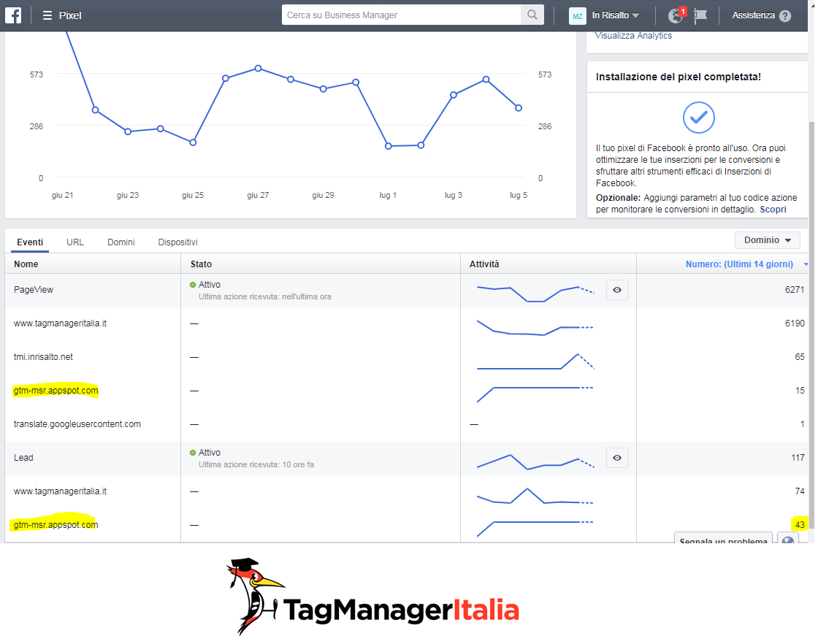Switch to the Dispositivi tab

click(x=178, y=242)
